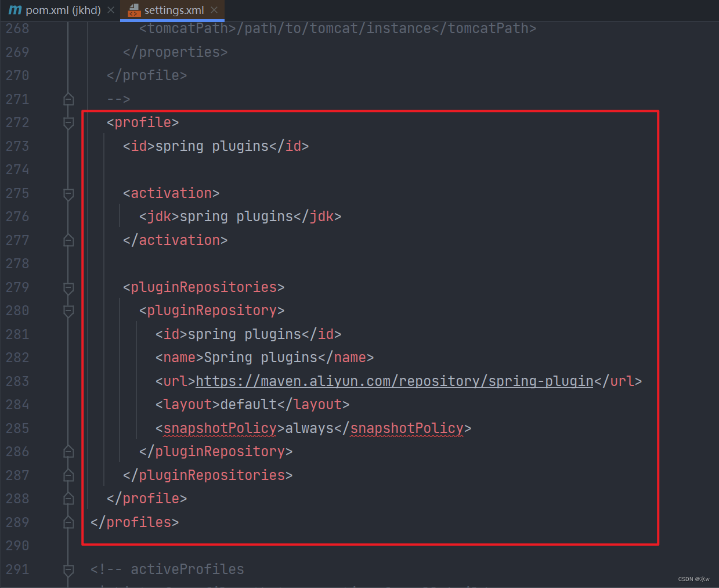Click 'Spring plugins' name value
Screen dimensions: 719x588
[x=261, y=358]
